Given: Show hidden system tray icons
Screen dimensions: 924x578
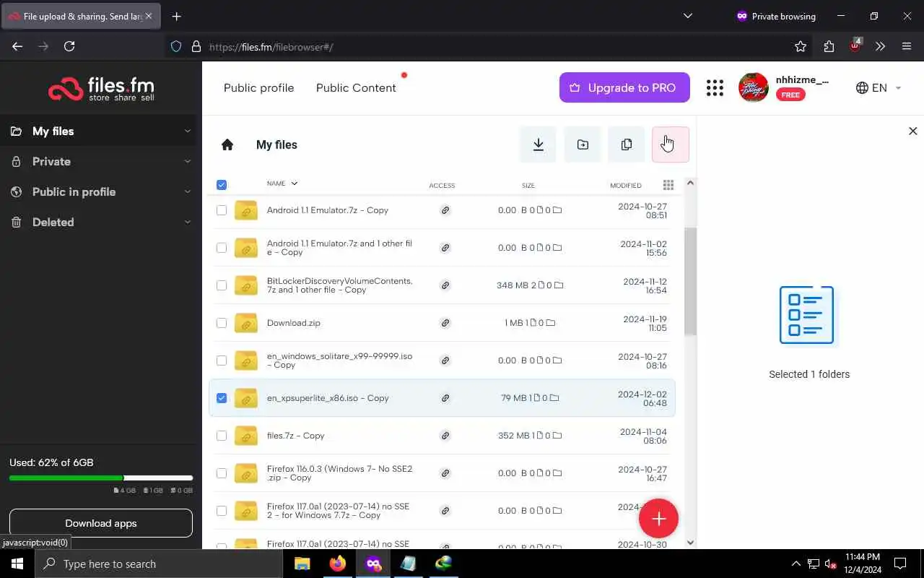Looking at the screenshot, I should 796,564.
